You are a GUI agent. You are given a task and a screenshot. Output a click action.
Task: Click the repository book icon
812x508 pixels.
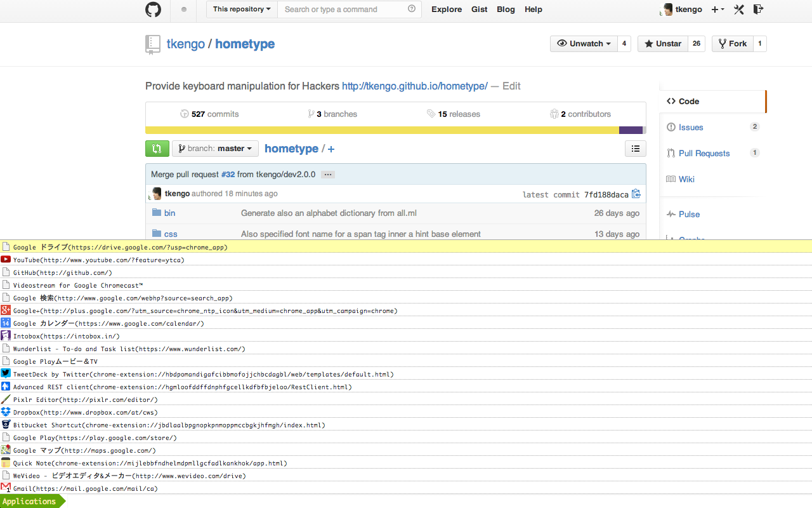click(x=153, y=44)
